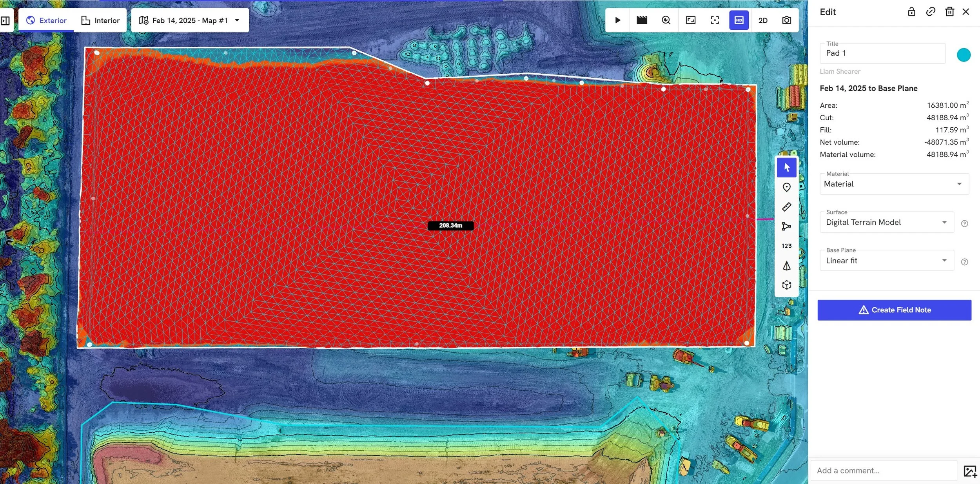This screenshot has width=980, height=484.
Task: Select the location pin marker tool
Action: [x=787, y=187]
